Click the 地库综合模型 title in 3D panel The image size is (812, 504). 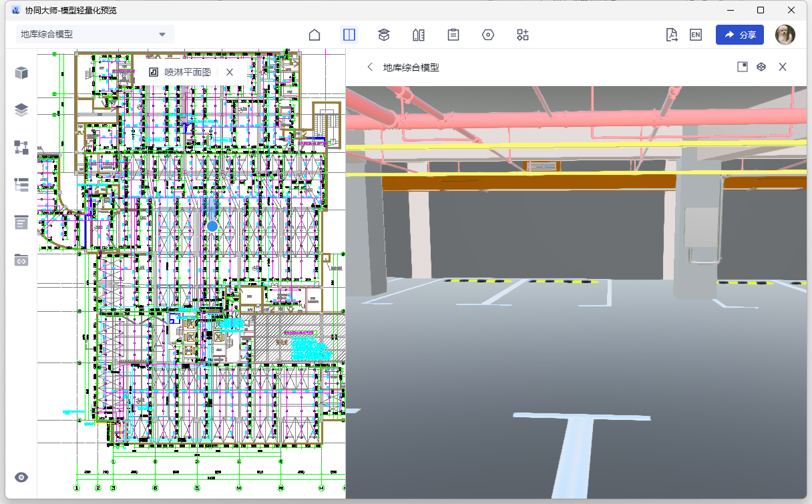411,67
